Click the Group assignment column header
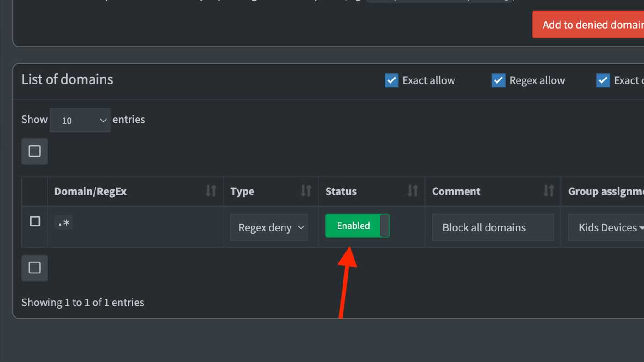This screenshot has width=644, height=362. (x=606, y=191)
